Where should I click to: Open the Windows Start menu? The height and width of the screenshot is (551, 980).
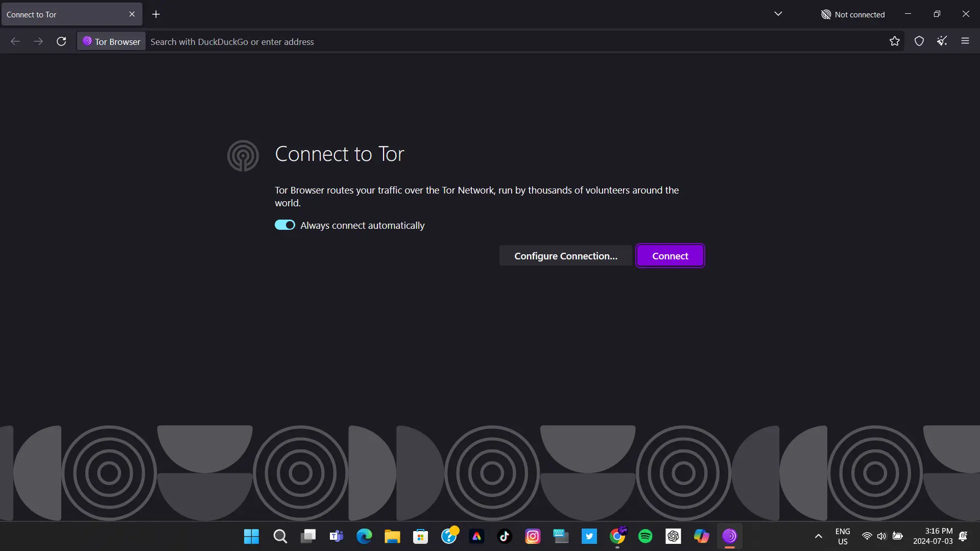click(x=251, y=536)
